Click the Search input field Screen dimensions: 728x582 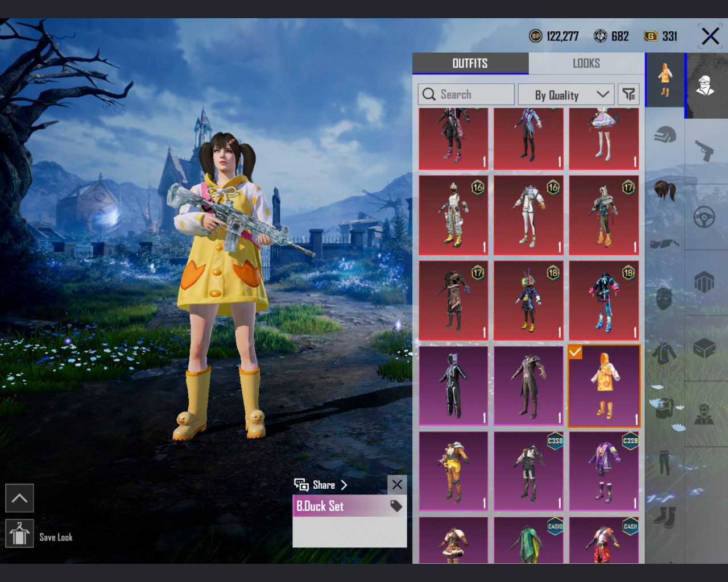coord(466,94)
